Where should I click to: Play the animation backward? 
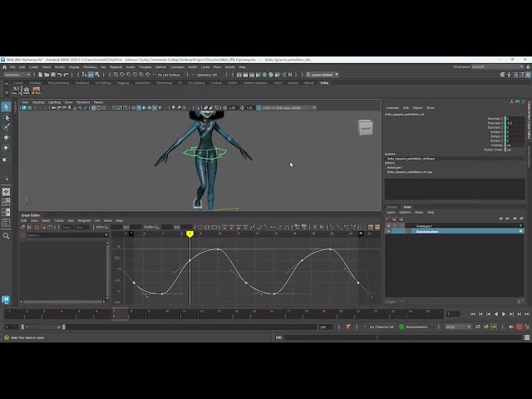pos(496,314)
